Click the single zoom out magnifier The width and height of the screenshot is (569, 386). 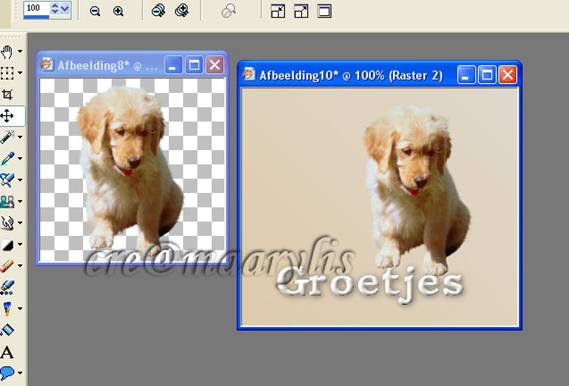point(95,11)
